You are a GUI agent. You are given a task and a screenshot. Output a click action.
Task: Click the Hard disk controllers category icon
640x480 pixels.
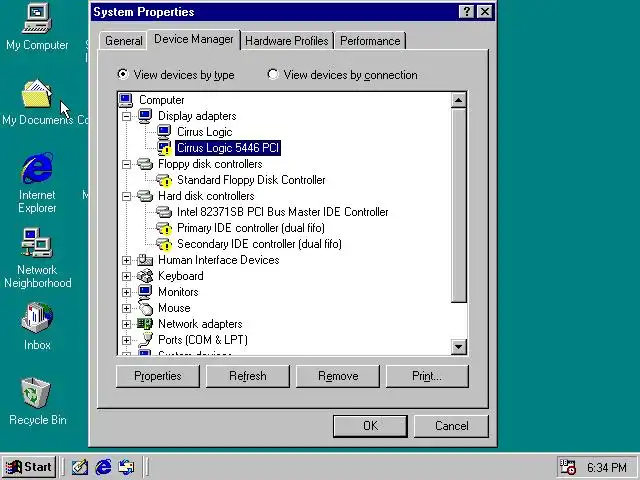pos(145,196)
